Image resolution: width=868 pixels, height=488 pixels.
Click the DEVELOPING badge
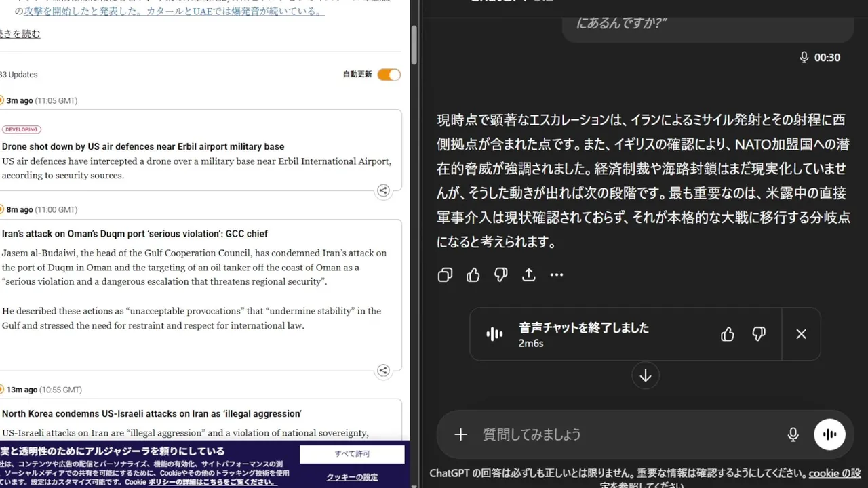coord(21,129)
